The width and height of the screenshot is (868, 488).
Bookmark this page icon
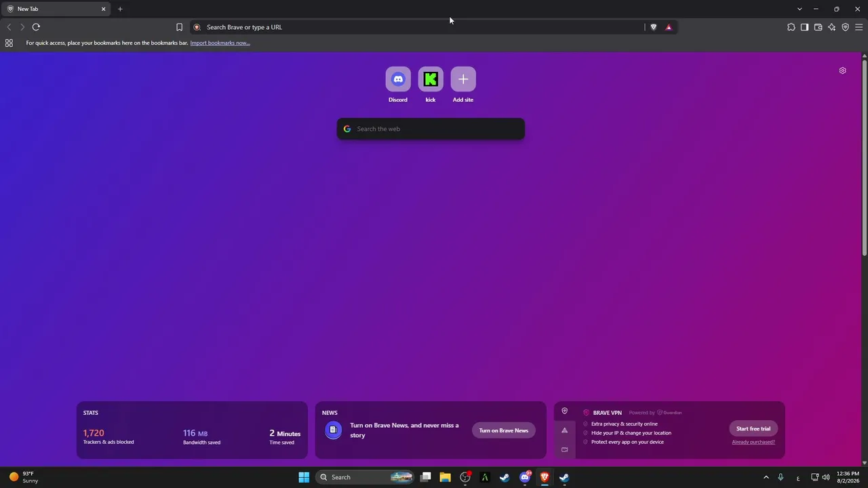[179, 27]
